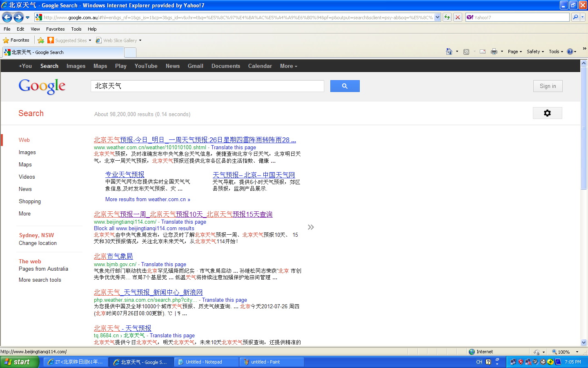Expand the search provider dropdown arrow
Image resolution: width=588 pixels, height=368 pixels.
pos(583,17)
